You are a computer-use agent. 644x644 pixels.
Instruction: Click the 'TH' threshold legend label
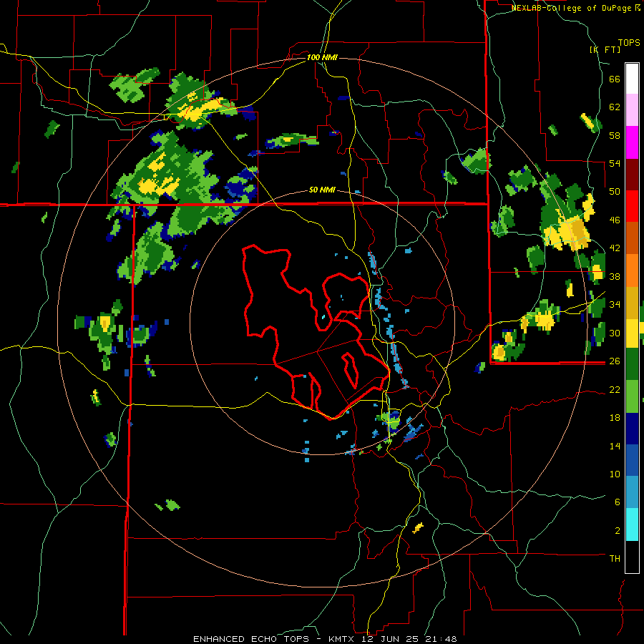(615, 558)
